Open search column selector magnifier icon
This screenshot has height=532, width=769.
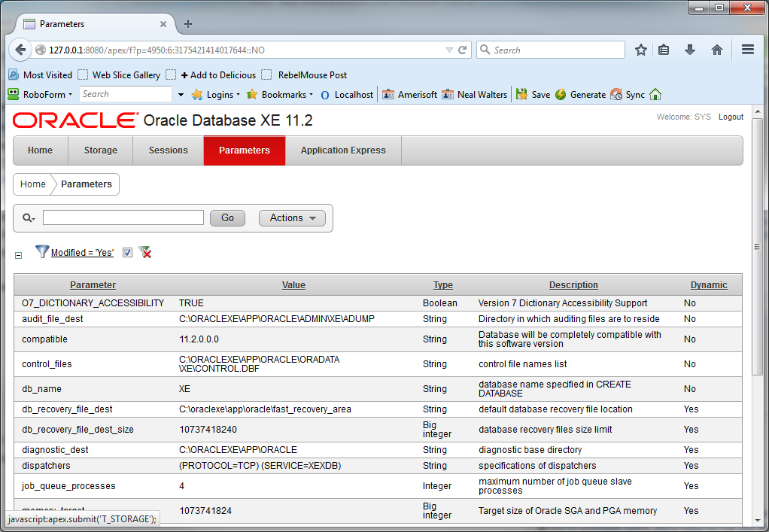(x=29, y=217)
